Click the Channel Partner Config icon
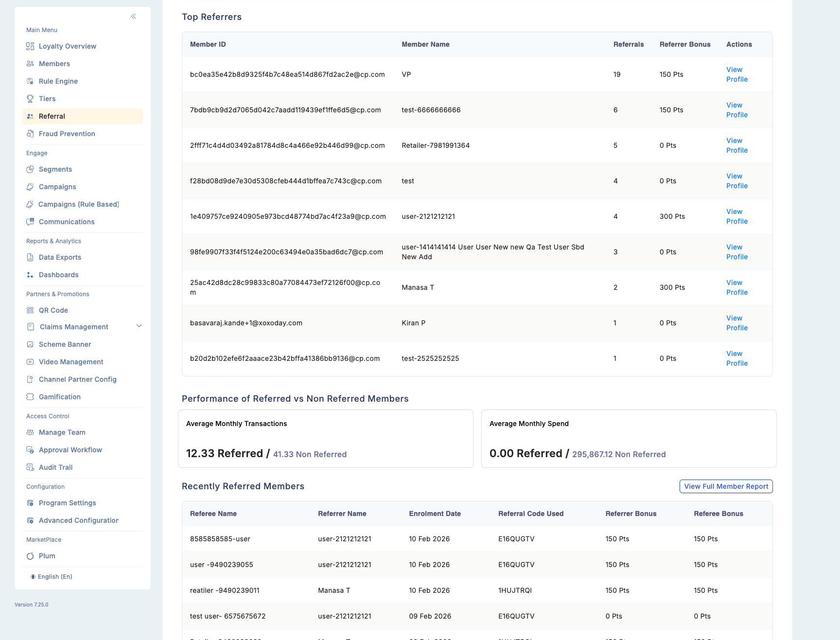840x640 pixels. point(30,379)
